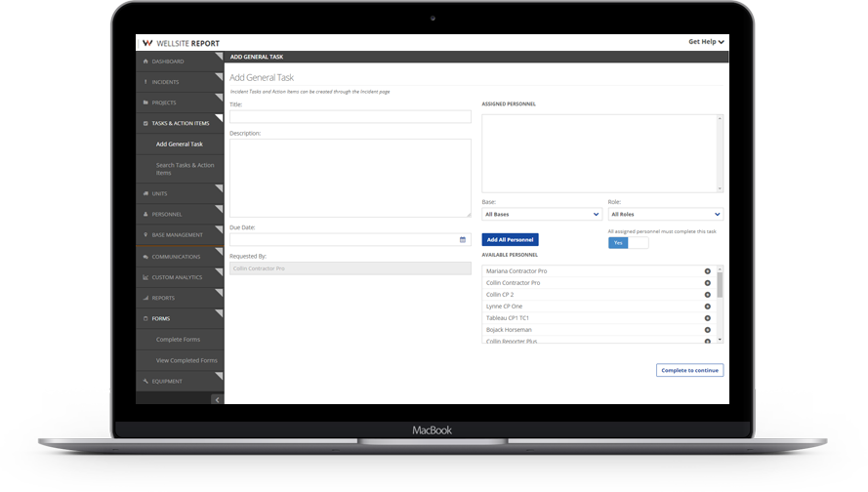Expand the Dashboard menu triangle
868x492 pixels.
coord(220,56)
